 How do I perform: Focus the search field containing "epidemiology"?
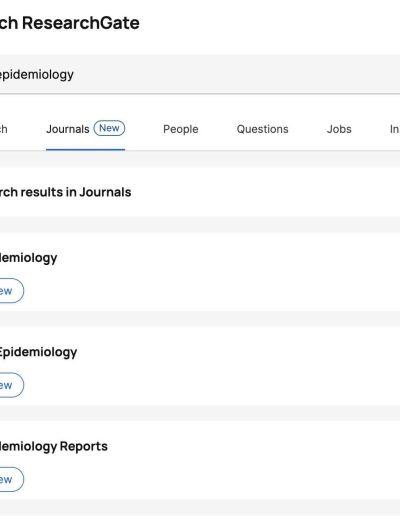coord(200,74)
